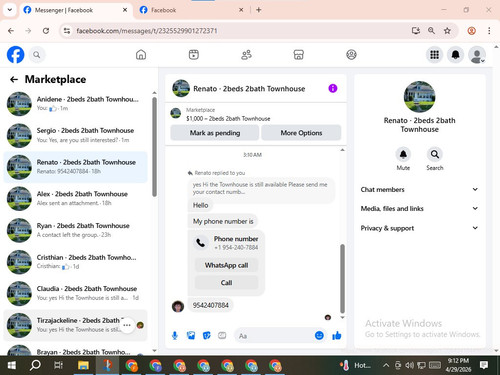Open Facebook notifications bell

tap(456, 55)
